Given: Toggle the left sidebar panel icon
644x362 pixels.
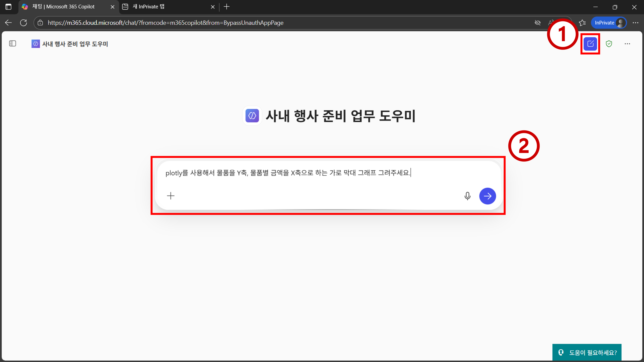Looking at the screenshot, I should 13,44.
